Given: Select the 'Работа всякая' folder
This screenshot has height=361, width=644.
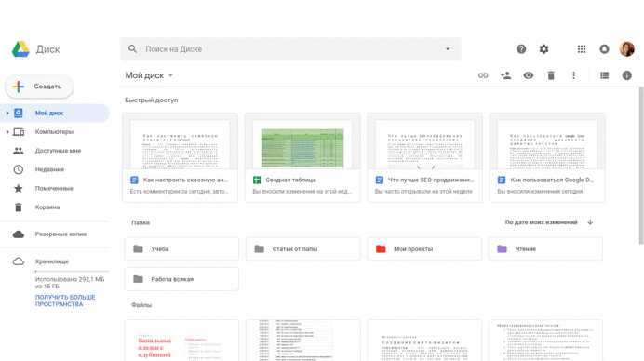Looking at the screenshot, I should (x=181, y=279).
